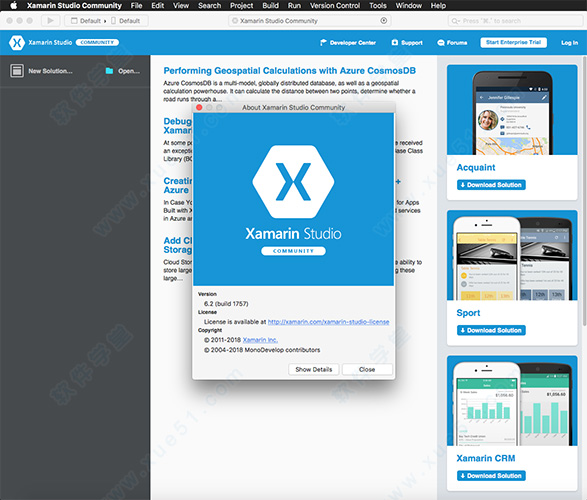The image size is (587, 500).
Task: Download the Sport solution
Action: click(x=491, y=330)
